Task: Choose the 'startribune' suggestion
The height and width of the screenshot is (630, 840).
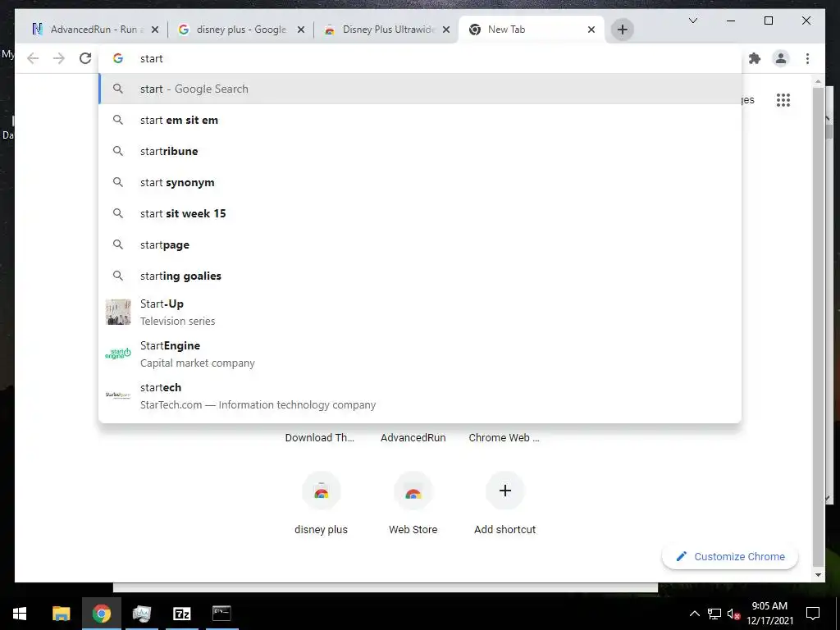Action: [421, 151]
